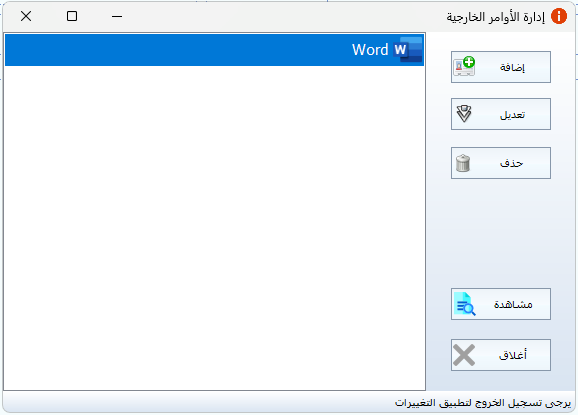Click empty white area of commands list
Image resolution: width=578 pixels, height=415 pixels.
(215, 228)
